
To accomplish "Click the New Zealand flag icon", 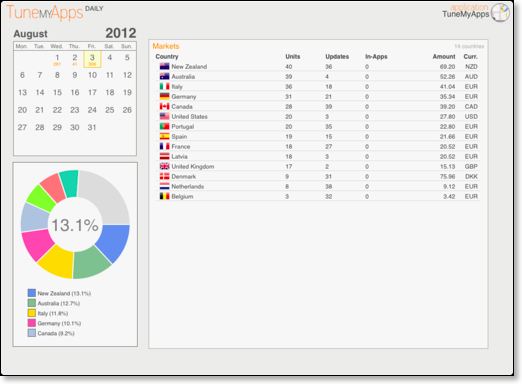I will 164,66.
